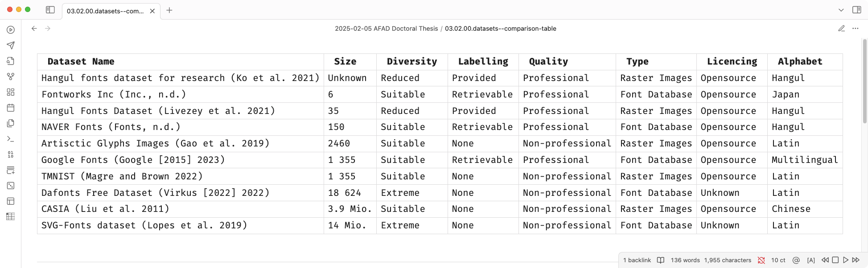Click the Diversity column header
The width and height of the screenshot is (868, 268).
click(412, 62)
